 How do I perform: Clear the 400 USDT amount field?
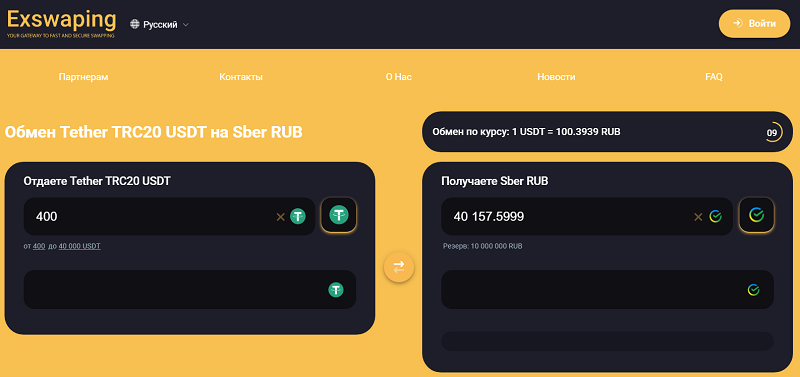280,217
